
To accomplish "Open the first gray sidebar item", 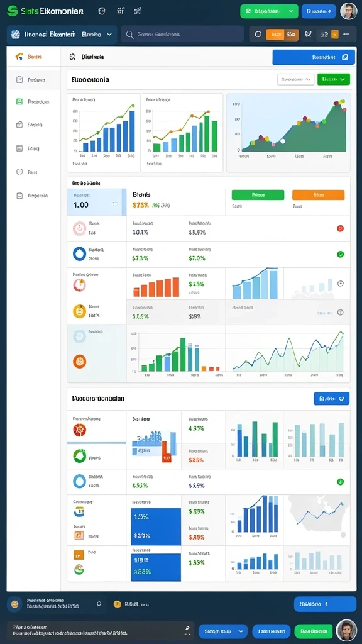I will (x=34, y=80).
